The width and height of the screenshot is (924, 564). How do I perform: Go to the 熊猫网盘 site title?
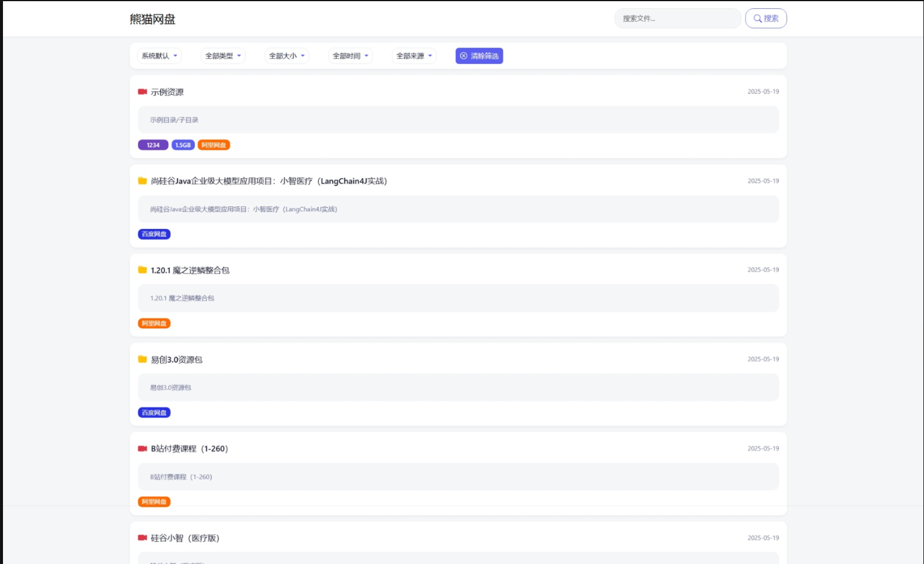(x=153, y=19)
